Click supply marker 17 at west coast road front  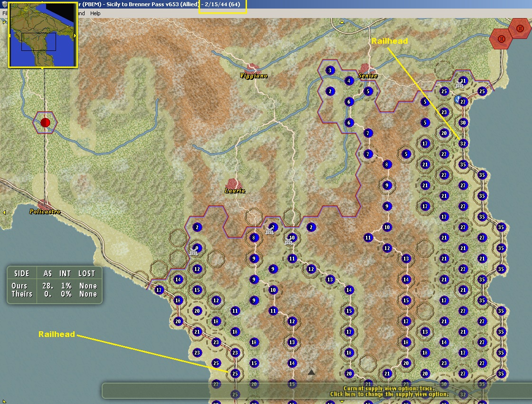[x=159, y=290]
